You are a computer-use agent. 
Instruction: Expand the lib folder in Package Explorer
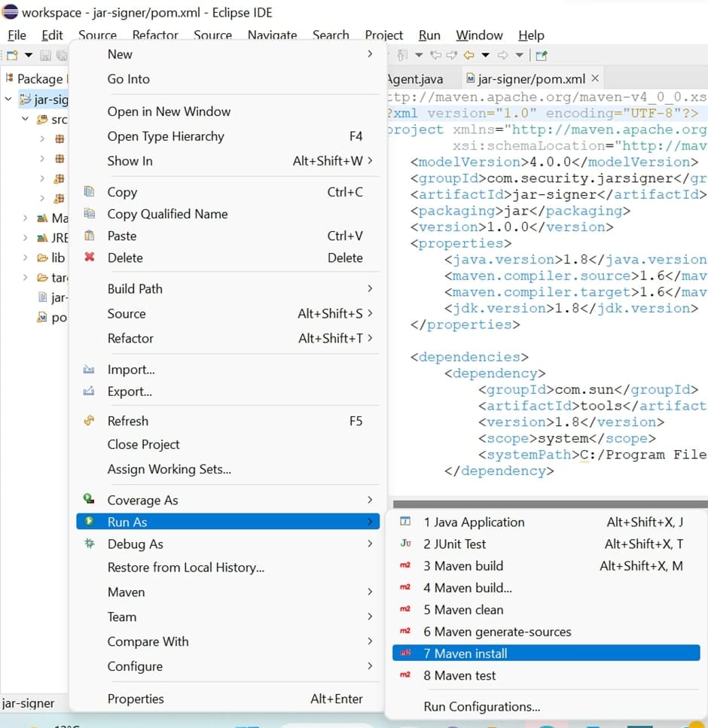(x=26, y=257)
